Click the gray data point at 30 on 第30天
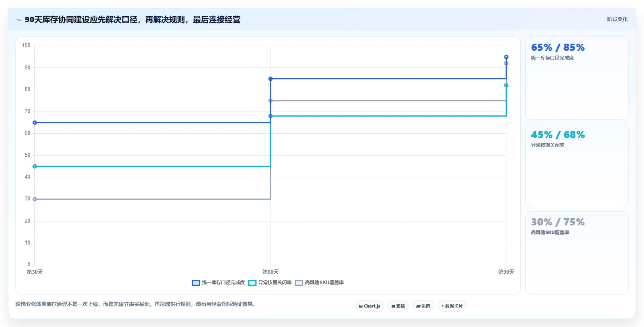Image resolution: width=644 pixels, height=327 pixels. tap(35, 199)
